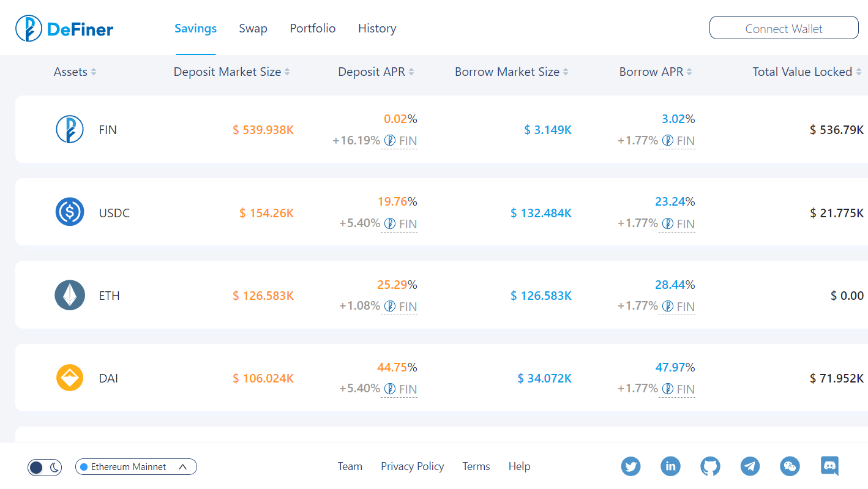Open the Team link
Image resolution: width=868 pixels, height=489 pixels.
(x=350, y=466)
